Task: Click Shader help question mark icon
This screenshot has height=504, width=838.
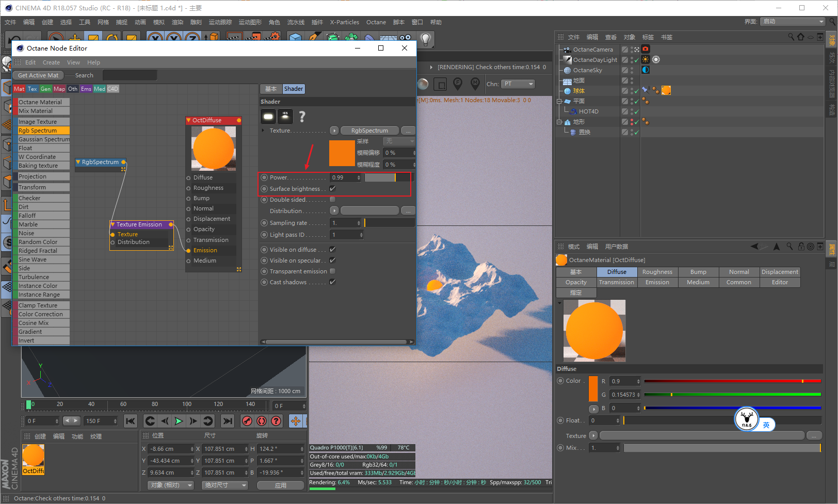Action: tap(302, 116)
